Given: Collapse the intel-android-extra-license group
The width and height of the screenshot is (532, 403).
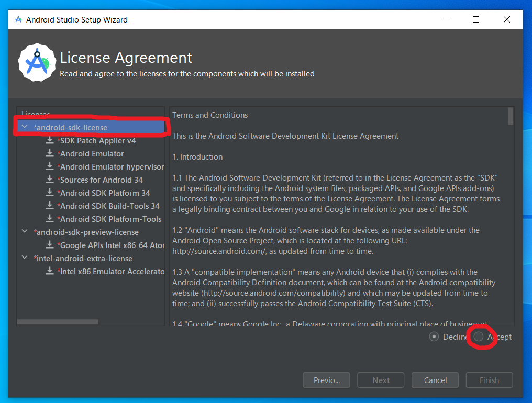Looking at the screenshot, I should point(25,258).
